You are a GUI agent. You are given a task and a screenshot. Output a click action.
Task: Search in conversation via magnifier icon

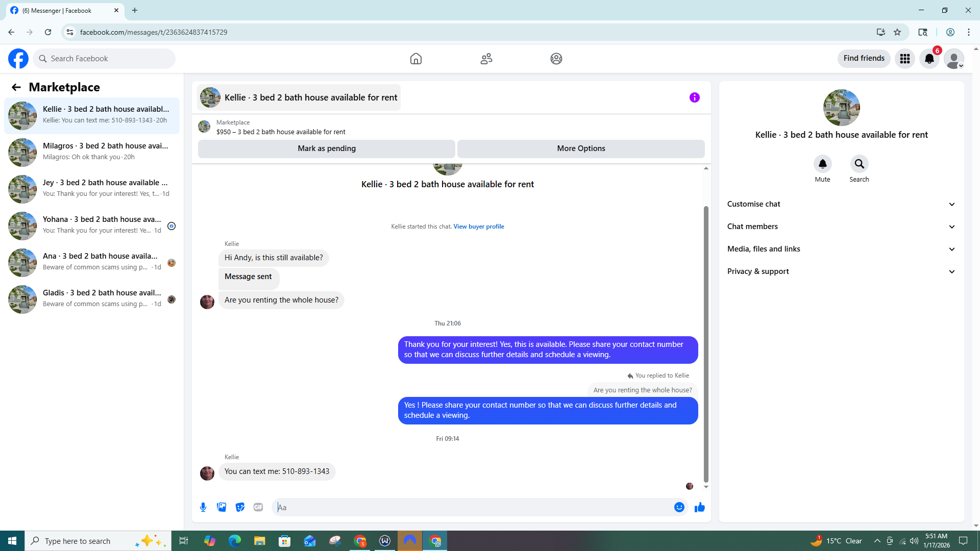(x=859, y=164)
